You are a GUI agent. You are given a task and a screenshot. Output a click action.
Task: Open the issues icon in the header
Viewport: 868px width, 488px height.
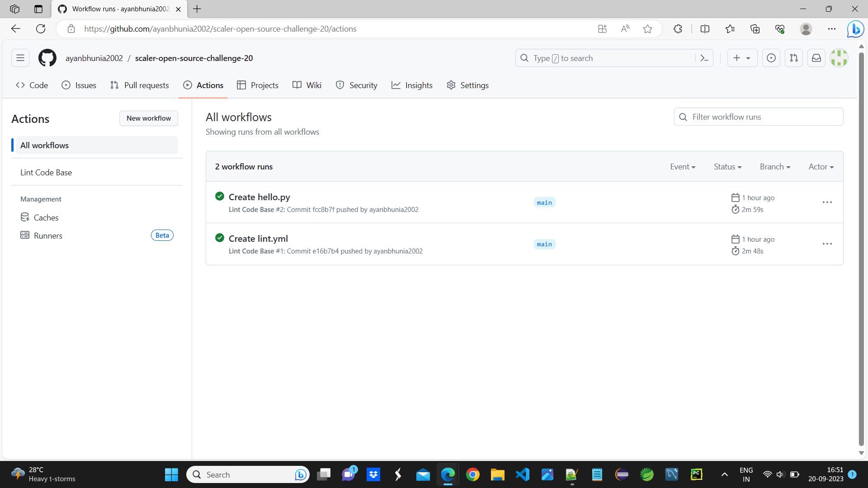[x=771, y=58]
